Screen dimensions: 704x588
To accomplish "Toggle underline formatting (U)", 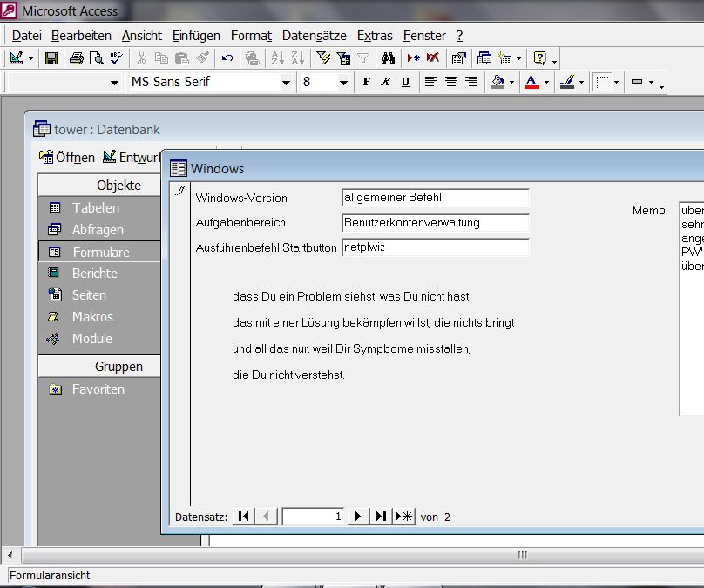I will [x=405, y=82].
